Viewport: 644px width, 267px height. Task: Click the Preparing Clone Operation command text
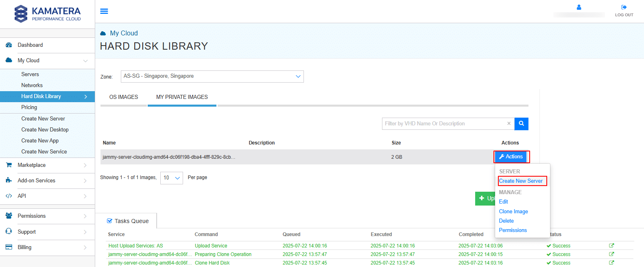tap(223, 254)
